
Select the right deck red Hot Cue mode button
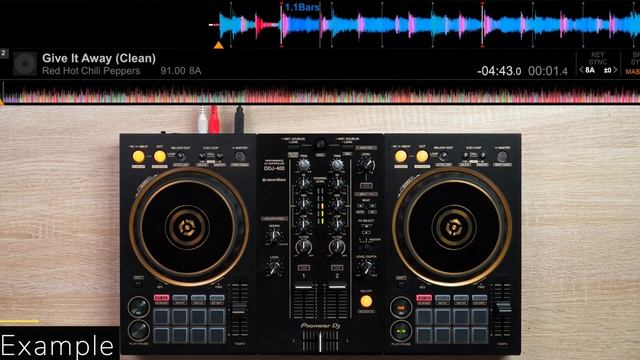click(424, 298)
